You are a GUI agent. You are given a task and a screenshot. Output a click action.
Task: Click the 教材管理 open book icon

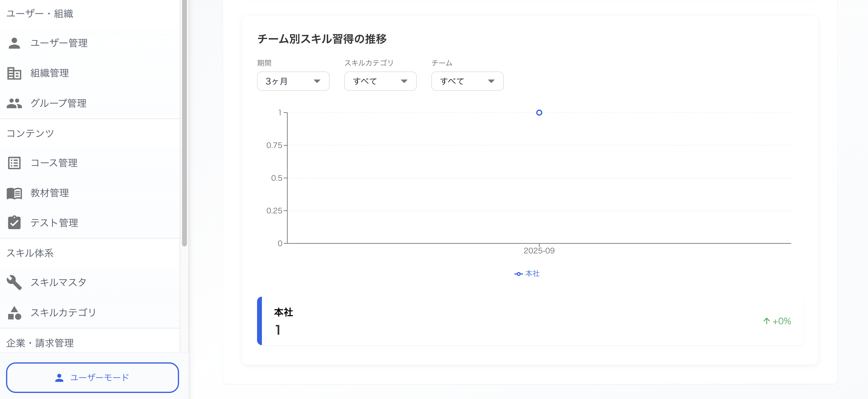point(14,193)
